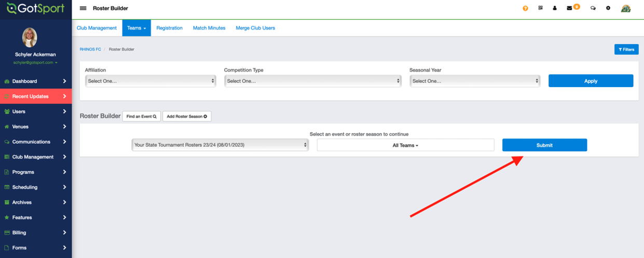644x258 pixels.
Task: Click the Billing card sidebar icon
Action: point(7,233)
